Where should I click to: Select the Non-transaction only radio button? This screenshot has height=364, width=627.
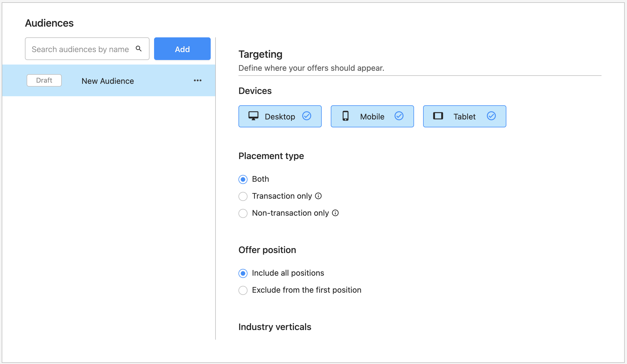click(x=243, y=213)
